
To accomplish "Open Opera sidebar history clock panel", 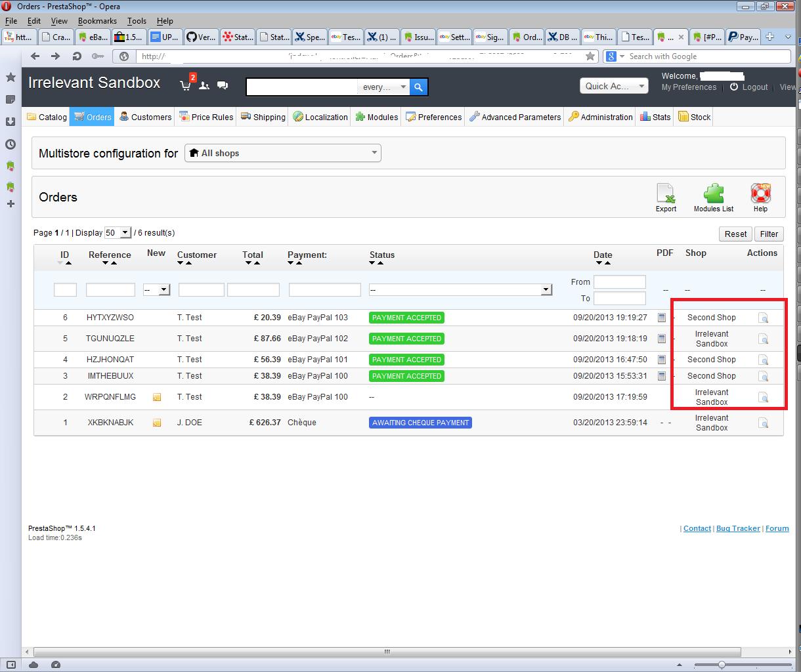I will tap(11, 144).
